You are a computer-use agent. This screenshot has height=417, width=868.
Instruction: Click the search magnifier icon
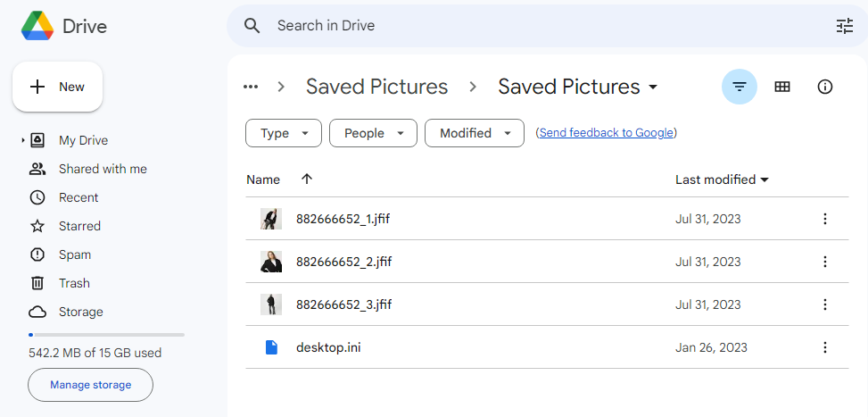[252, 26]
